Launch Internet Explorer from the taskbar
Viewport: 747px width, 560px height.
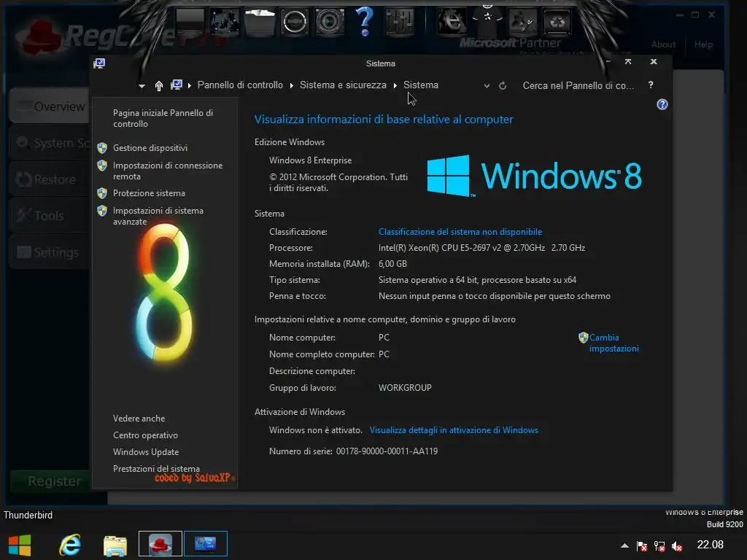pos(69,544)
